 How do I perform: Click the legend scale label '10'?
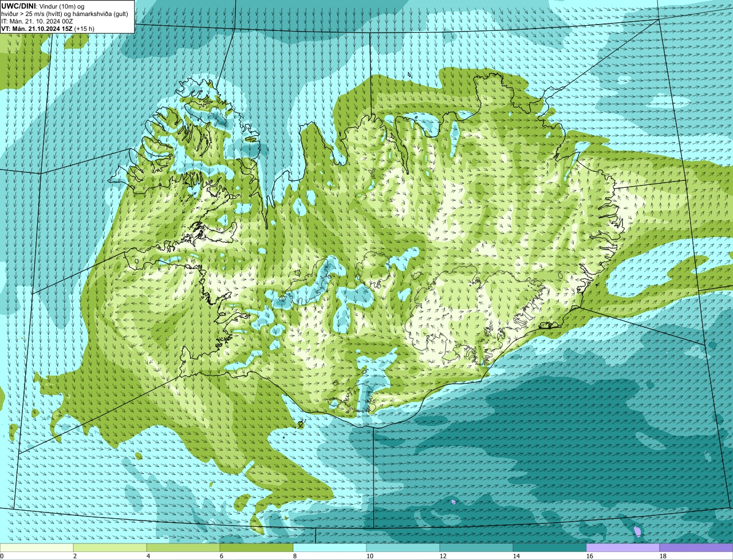point(370,556)
